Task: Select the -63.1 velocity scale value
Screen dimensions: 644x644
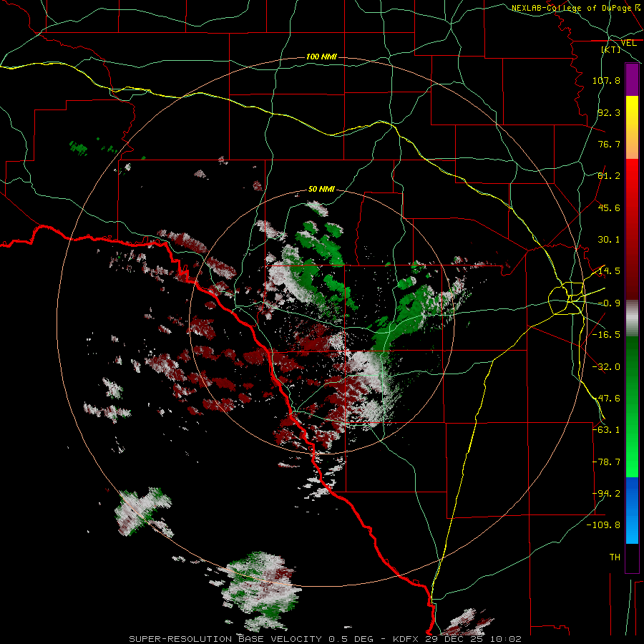Action: coord(606,430)
